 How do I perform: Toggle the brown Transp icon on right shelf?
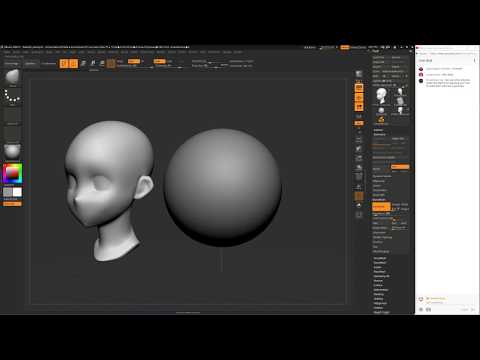359,197
